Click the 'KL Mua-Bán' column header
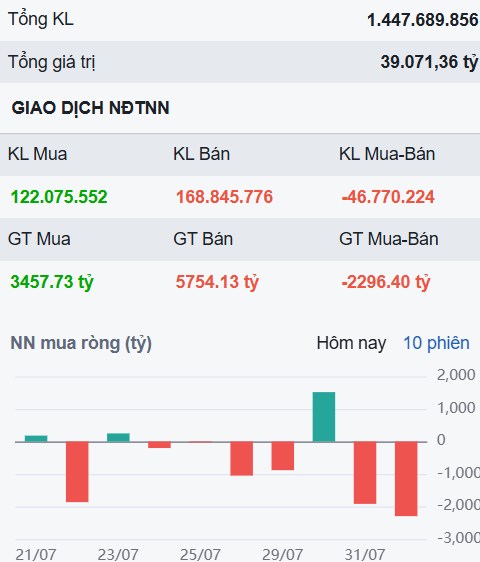This screenshot has height=562, width=480. 387,154
